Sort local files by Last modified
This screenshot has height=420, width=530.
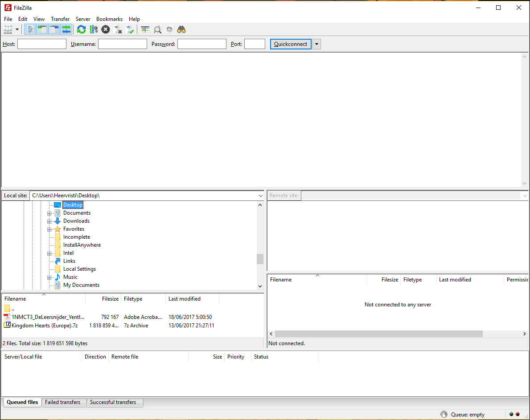[x=192, y=299]
